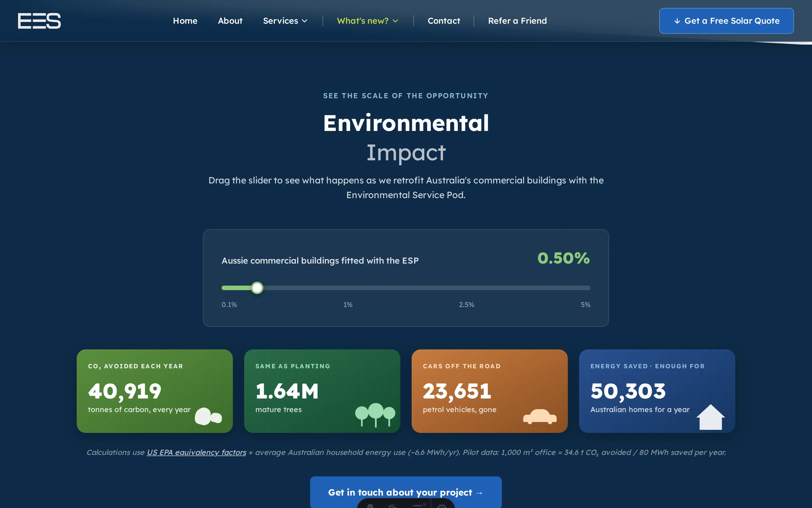The width and height of the screenshot is (812, 508).
Task: Click the cloud icon on the CO₂ avoided card
Action: (208, 416)
